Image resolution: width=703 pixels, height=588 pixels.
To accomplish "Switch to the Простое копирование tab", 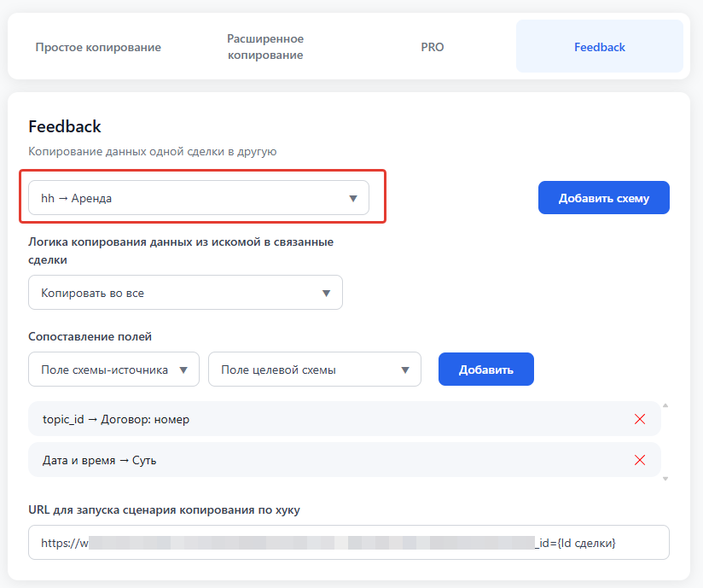I will point(98,47).
